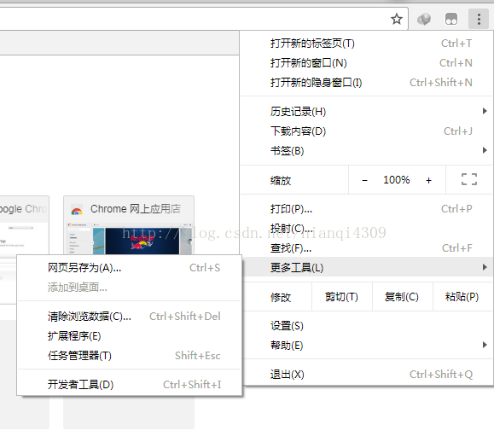Viewport: 494px width, 448px height.
Task: Select 网页另存为(A)... in submenu
Action: click(129, 268)
